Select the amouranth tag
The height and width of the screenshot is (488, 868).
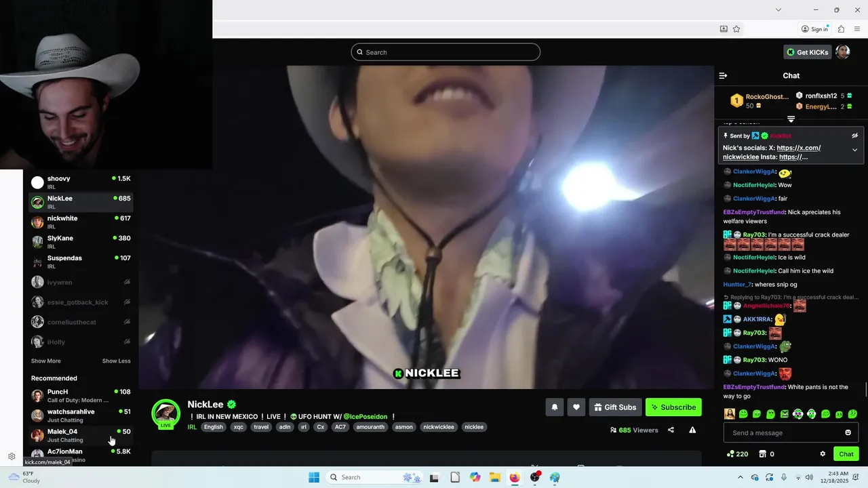coord(370,427)
